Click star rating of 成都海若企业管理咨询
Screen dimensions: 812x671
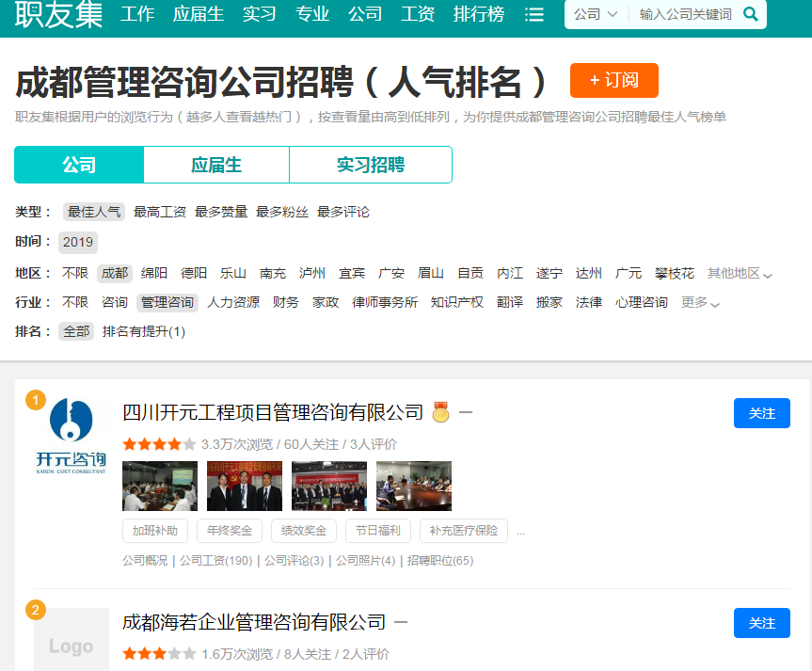click(x=160, y=654)
